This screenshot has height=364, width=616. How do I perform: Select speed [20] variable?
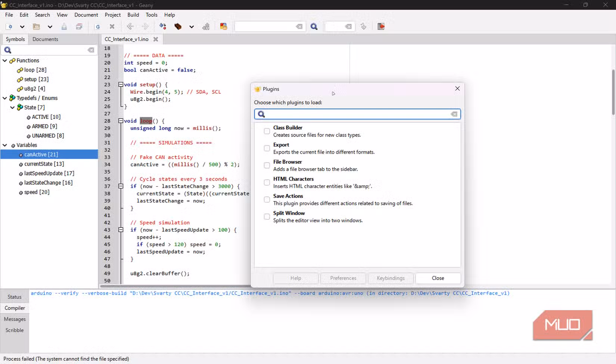37,192
